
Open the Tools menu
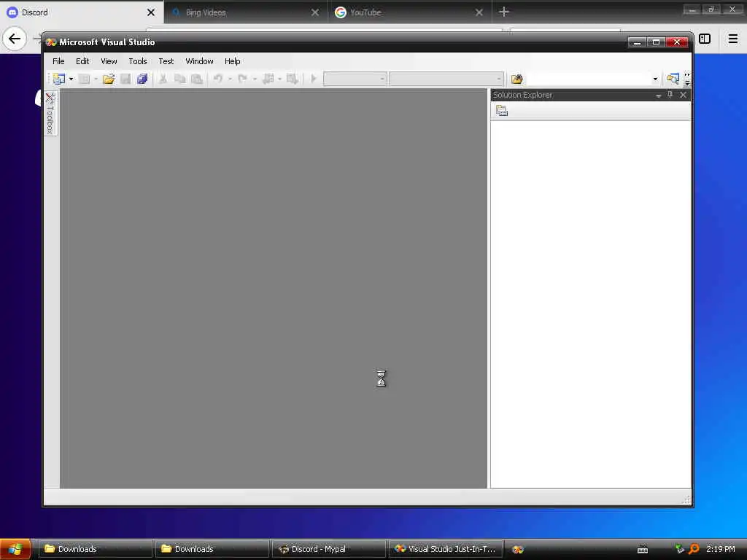tap(138, 61)
